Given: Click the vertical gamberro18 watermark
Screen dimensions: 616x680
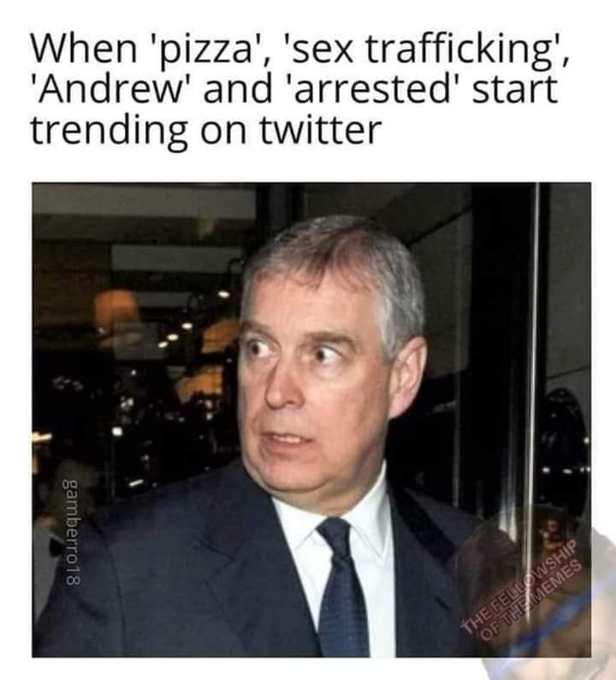Looking at the screenshot, I should 70,533.
